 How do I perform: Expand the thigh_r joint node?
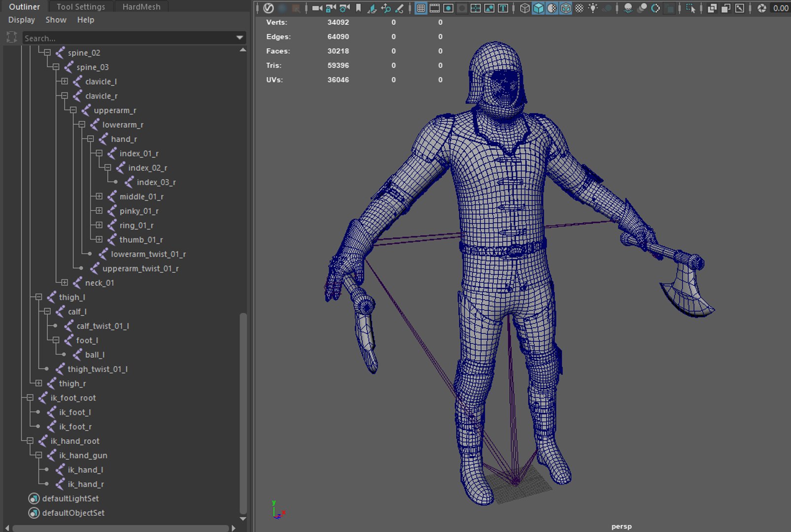[38, 383]
